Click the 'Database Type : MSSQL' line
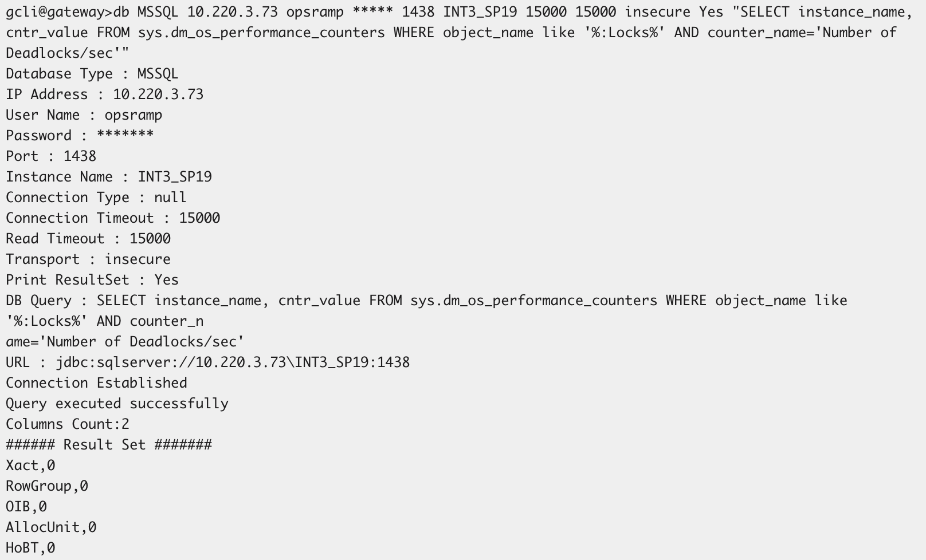The height and width of the screenshot is (560, 926). 92,74
